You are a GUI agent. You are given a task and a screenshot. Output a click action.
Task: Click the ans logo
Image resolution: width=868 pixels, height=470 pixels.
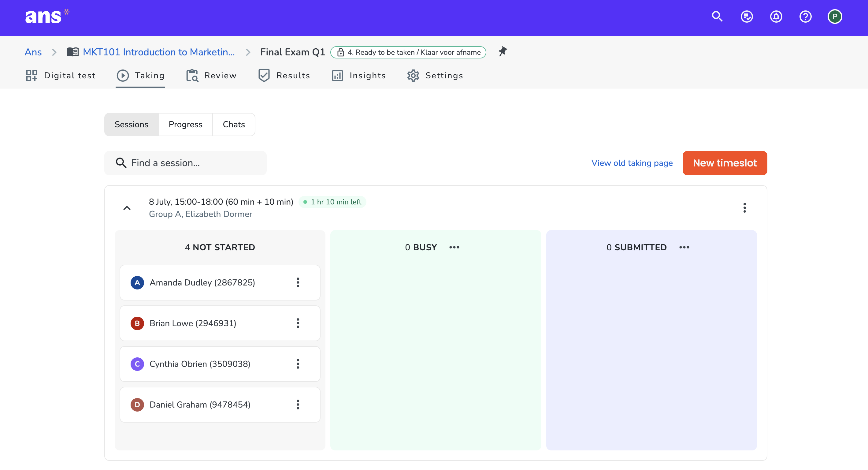click(x=47, y=17)
